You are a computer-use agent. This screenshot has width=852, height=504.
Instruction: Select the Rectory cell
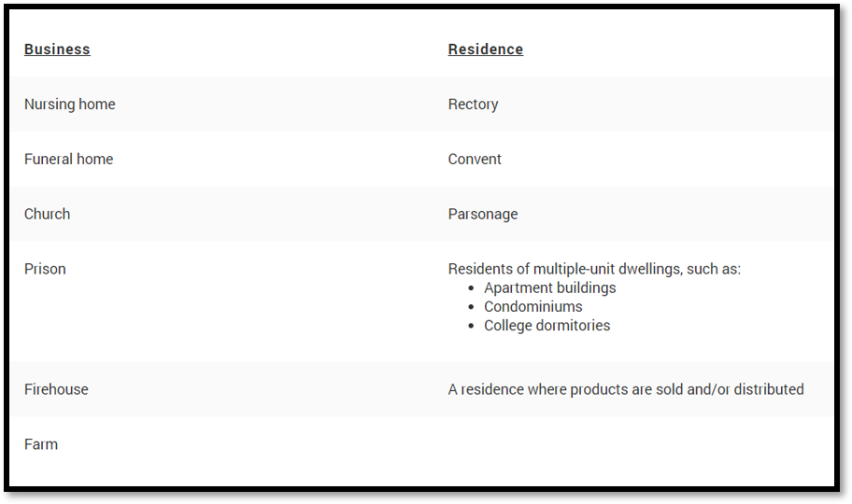point(473,105)
